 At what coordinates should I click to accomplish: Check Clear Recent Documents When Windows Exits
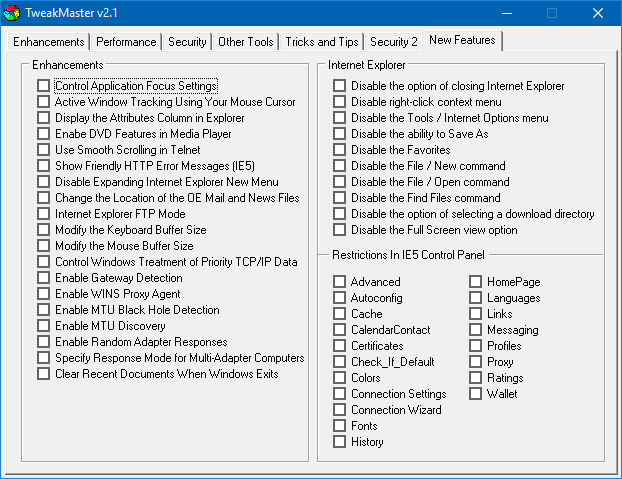tap(43, 374)
